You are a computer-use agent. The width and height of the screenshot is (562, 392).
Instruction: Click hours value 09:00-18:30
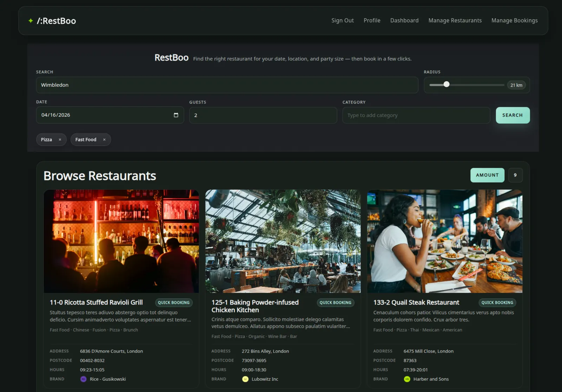click(254, 370)
